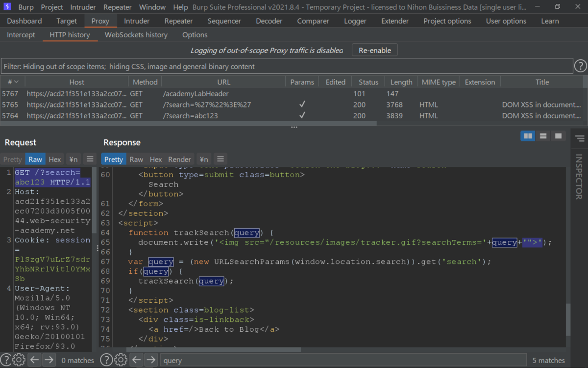Select side-by-side layout icon
The width and height of the screenshot is (588, 368).
528,136
